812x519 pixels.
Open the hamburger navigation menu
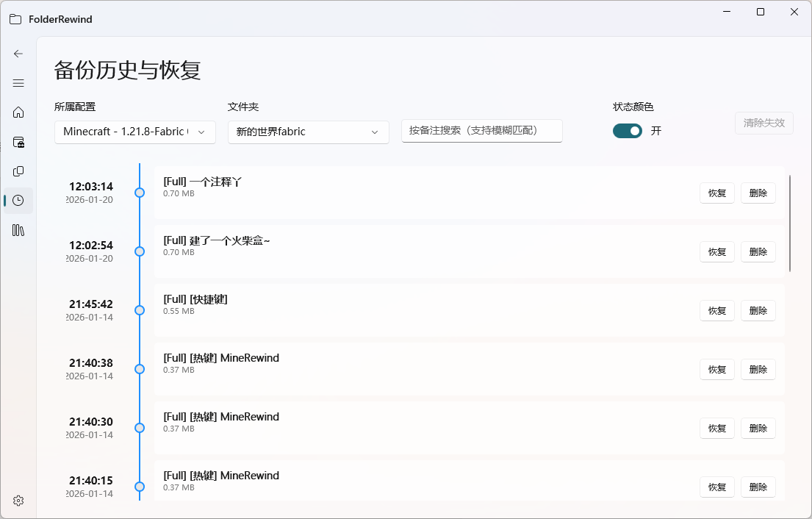pos(18,83)
